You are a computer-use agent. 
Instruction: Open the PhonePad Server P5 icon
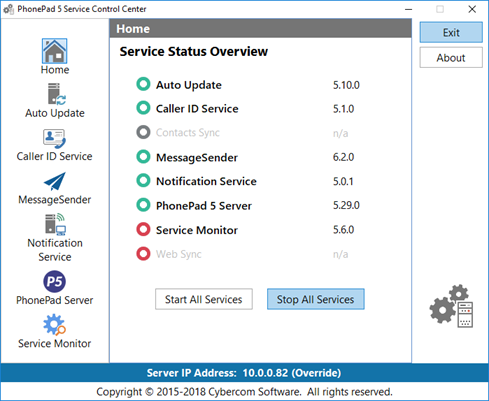[54, 281]
